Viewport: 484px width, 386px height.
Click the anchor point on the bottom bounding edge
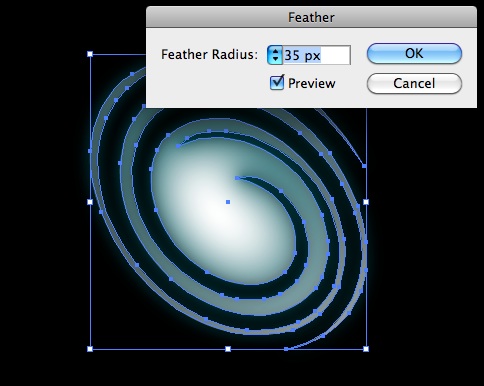click(286, 349)
